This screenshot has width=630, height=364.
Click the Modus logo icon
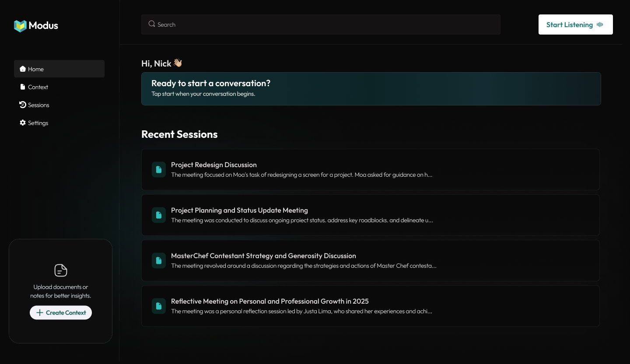pyautogui.click(x=20, y=26)
